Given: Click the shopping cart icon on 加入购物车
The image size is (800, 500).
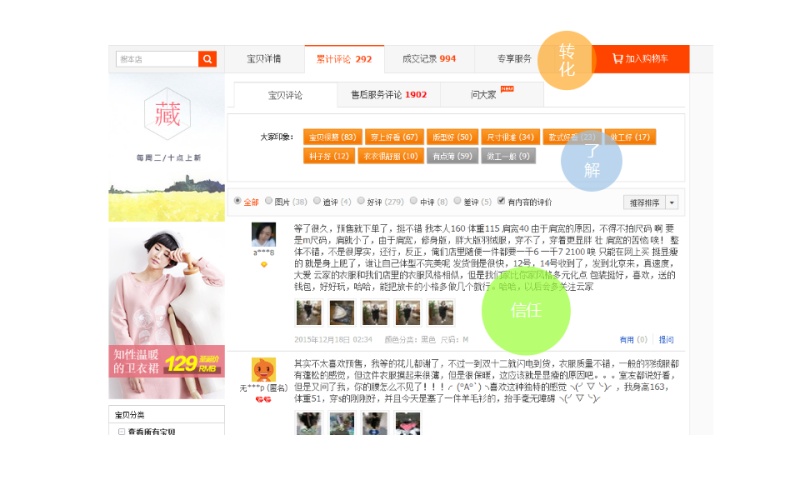Looking at the screenshot, I should pos(617,59).
